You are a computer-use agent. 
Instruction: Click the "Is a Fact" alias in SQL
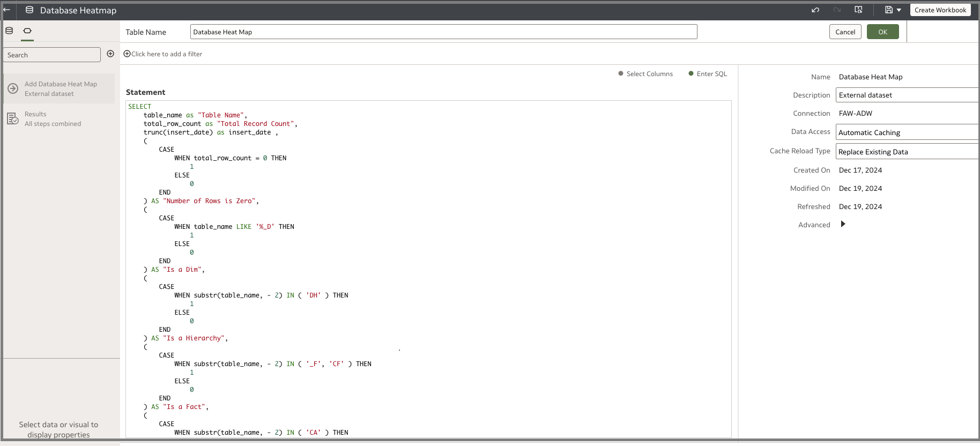coord(184,406)
